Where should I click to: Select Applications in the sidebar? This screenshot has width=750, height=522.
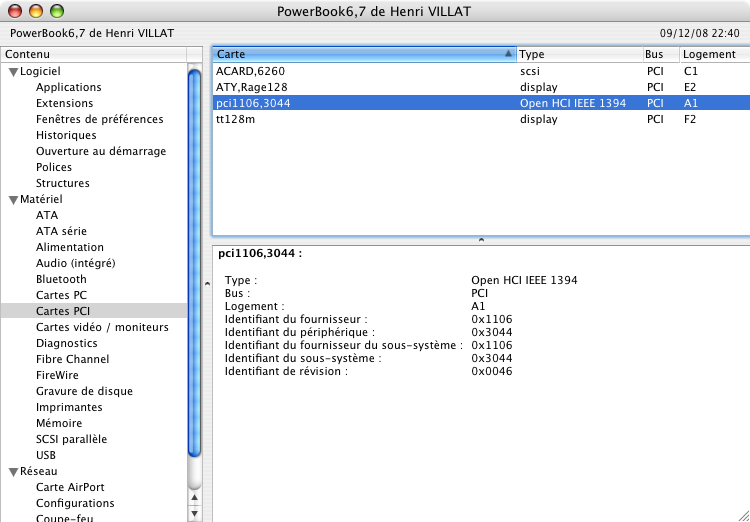pos(69,87)
